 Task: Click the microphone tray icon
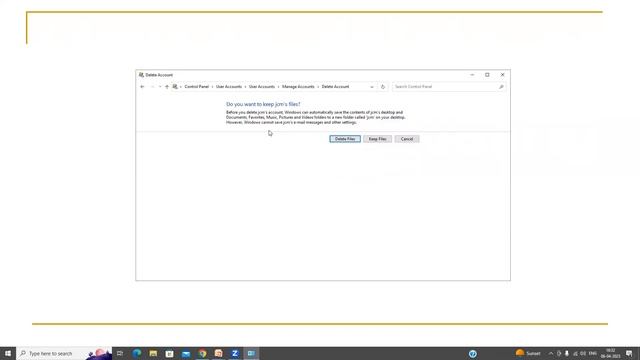[x=567, y=353]
